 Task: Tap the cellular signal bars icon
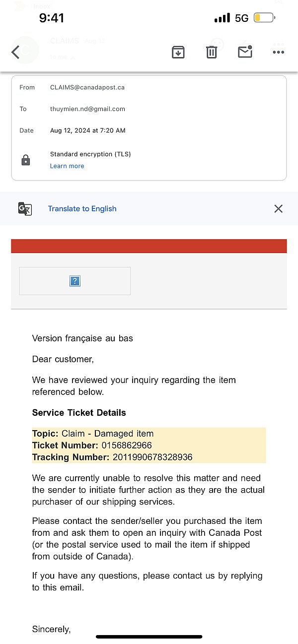click(x=222, y=18)
